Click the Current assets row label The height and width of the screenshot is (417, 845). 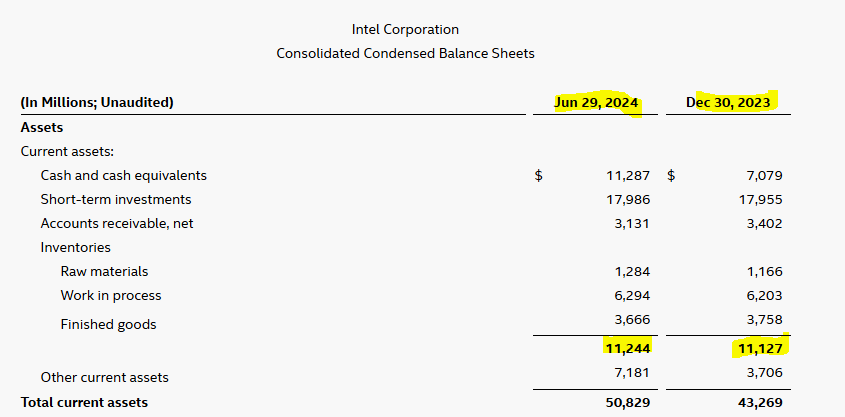(x=67, y=151)
